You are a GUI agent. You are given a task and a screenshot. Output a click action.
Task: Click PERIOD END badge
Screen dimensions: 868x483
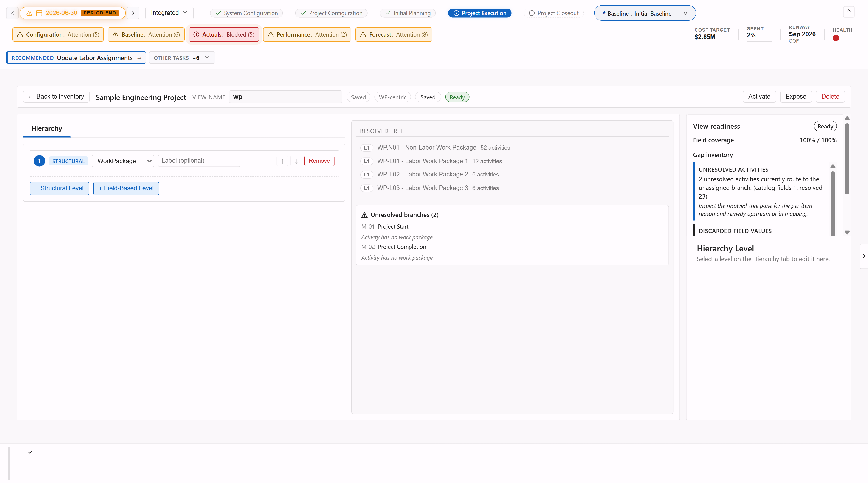(100, 13)
